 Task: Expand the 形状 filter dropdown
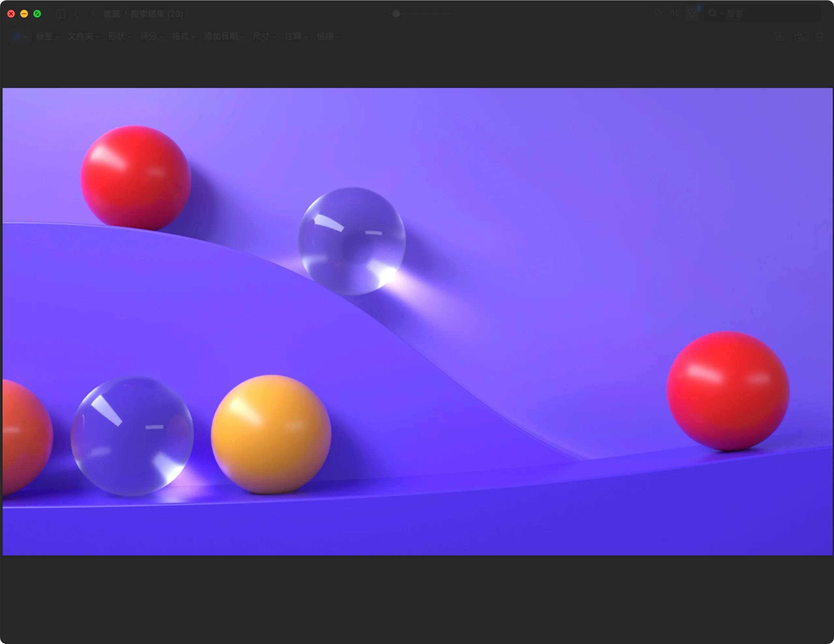click(120, 36)
